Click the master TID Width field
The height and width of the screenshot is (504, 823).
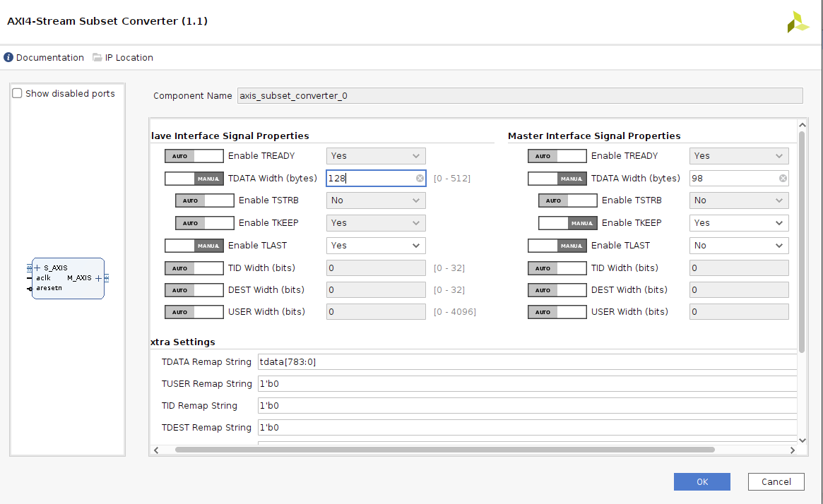[739, 268]
